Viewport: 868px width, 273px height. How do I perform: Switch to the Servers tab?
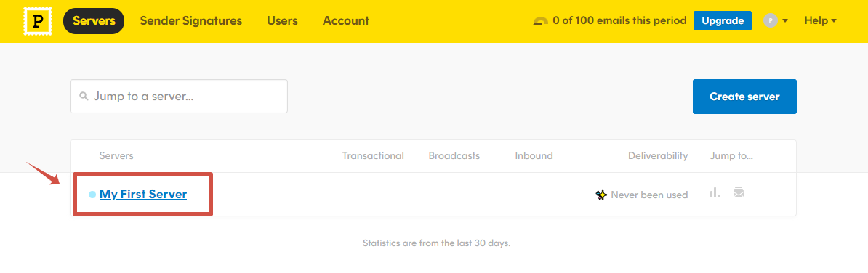(94, 21)
